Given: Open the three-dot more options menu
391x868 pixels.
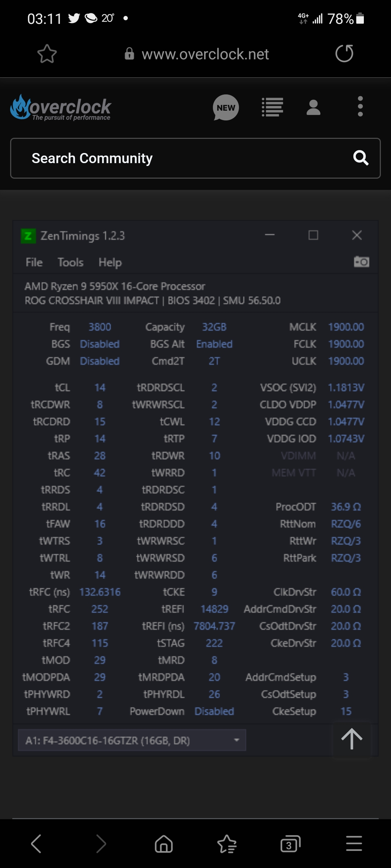Looking at the screenshot, I should pyautogui.click(x=360, y=106).
